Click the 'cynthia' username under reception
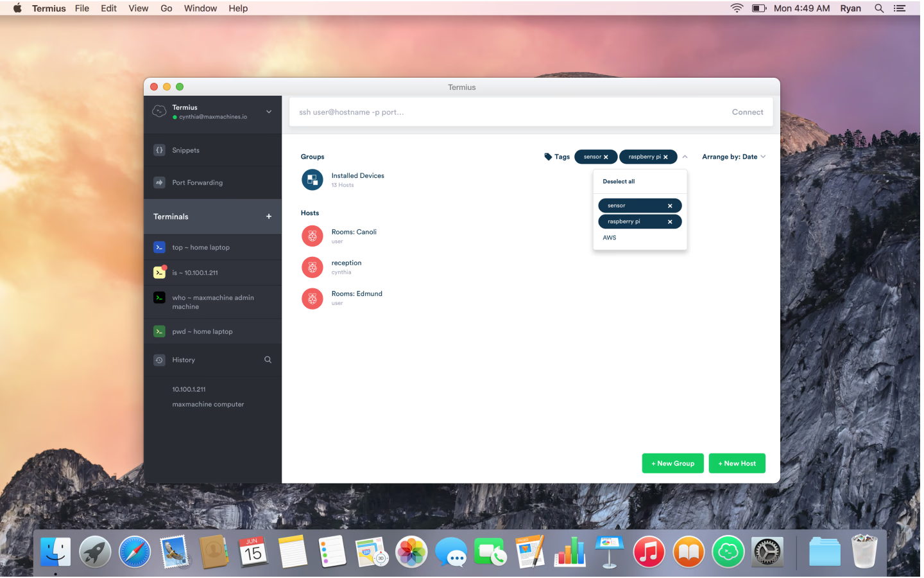Screen dimensions: 924x578 pyautogui.click(x=341, y=272)
